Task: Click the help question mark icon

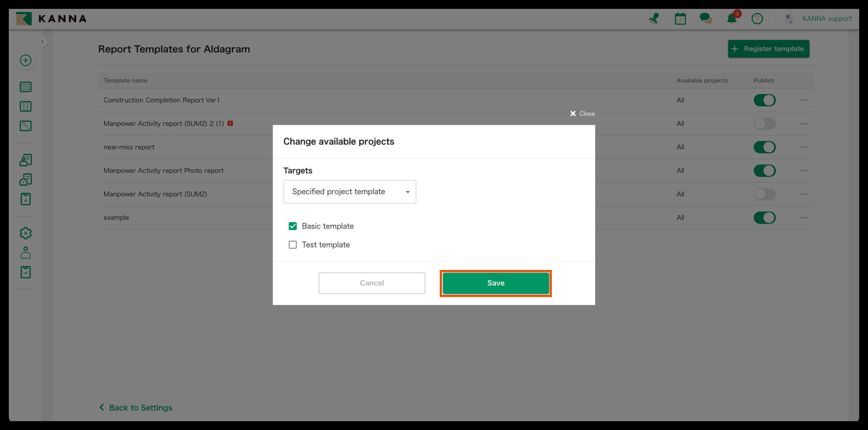Action: pos(757,19)
